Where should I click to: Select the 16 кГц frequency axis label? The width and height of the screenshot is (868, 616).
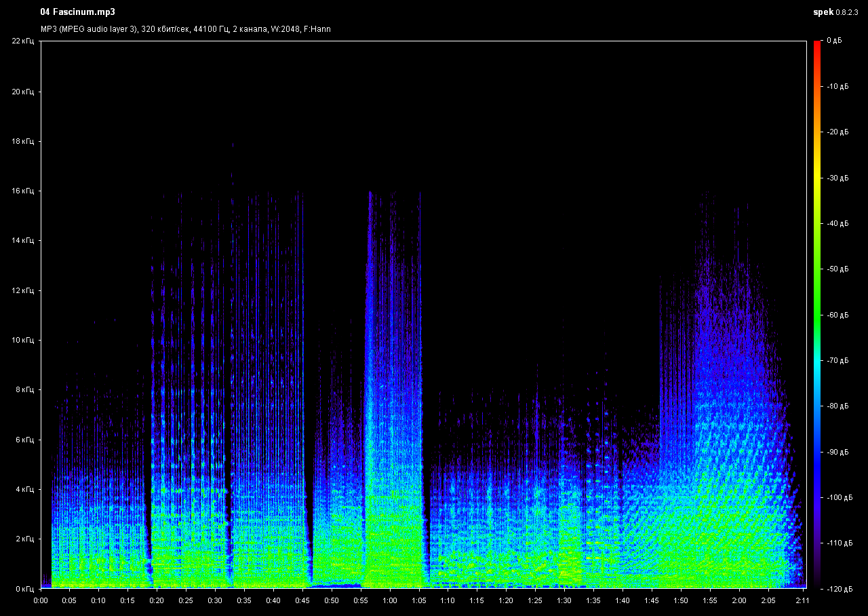pos(22,191)
